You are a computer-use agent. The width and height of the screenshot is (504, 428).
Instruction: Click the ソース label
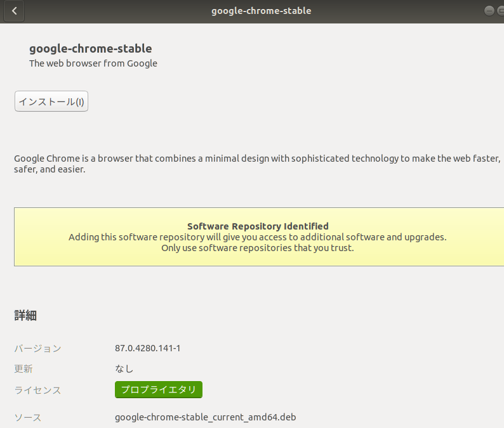click(x=28, y=417)
